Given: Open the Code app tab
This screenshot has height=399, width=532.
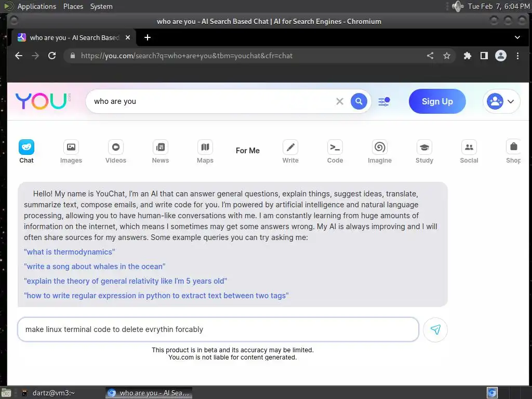Looking at the screenshot, I should pos(335,152).
